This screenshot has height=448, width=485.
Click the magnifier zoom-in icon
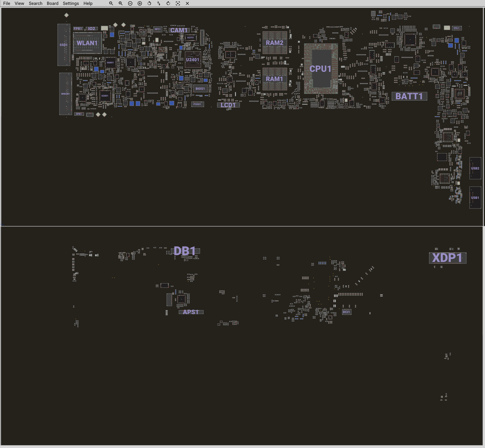tap(121, 4)
